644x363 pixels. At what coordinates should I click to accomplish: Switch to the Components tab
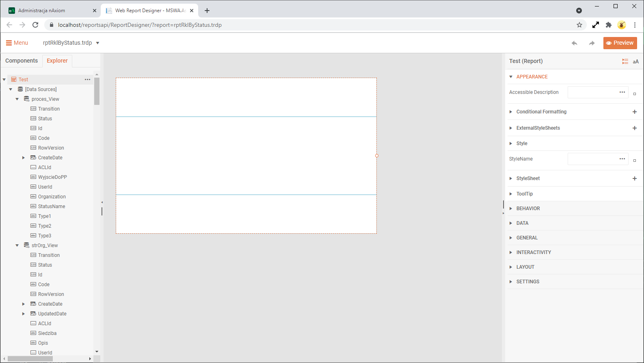[22, 61]
